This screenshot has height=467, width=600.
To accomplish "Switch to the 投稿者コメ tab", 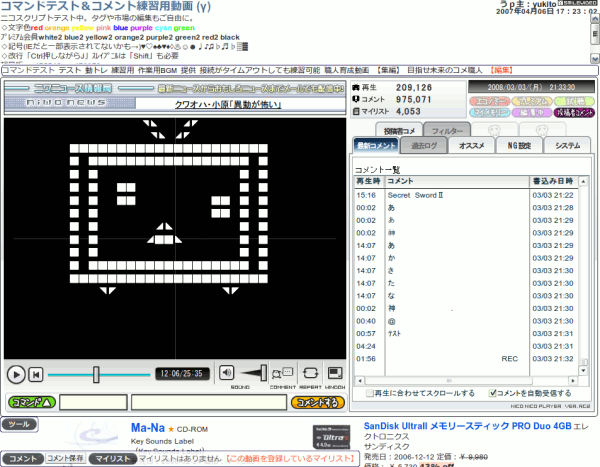I will pos(399,131).
